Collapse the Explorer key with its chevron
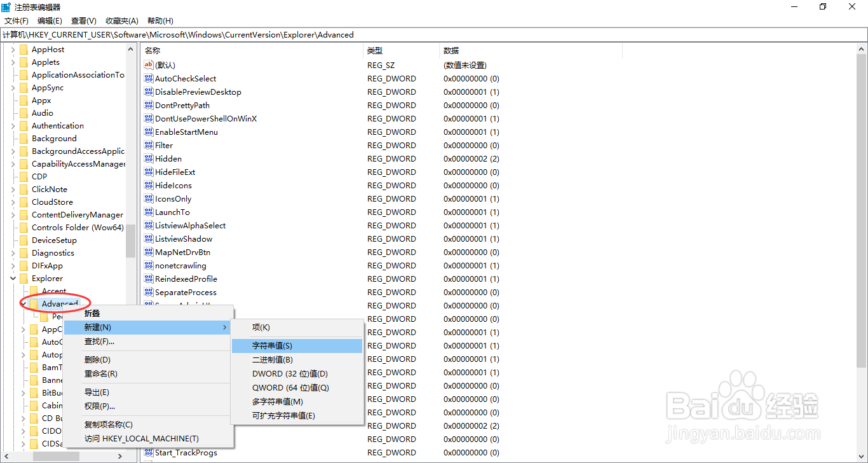 pos(13,278)
